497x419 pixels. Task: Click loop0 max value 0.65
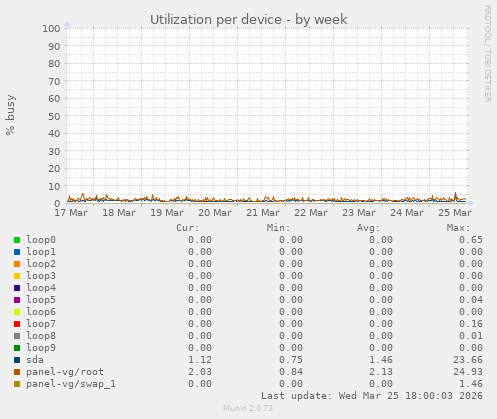[471, 240]
